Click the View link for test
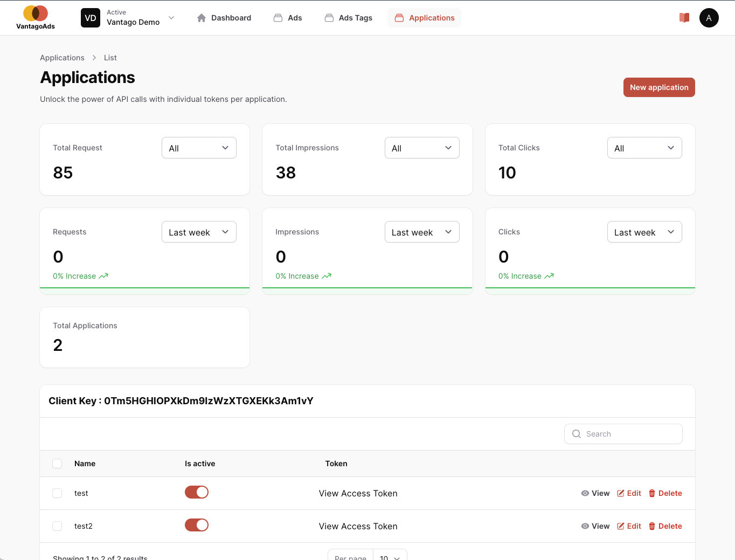The image size is (735, 560). click(x=595, y=493)
